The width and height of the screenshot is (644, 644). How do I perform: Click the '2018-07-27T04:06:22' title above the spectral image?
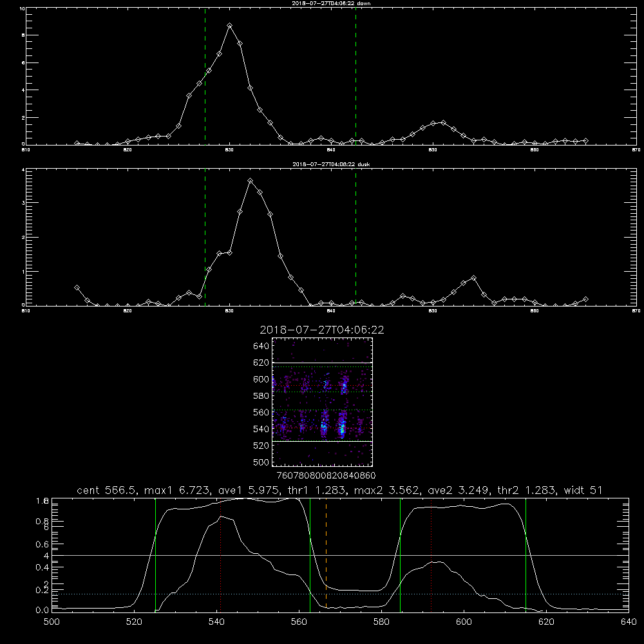click(x=322, y=330)
